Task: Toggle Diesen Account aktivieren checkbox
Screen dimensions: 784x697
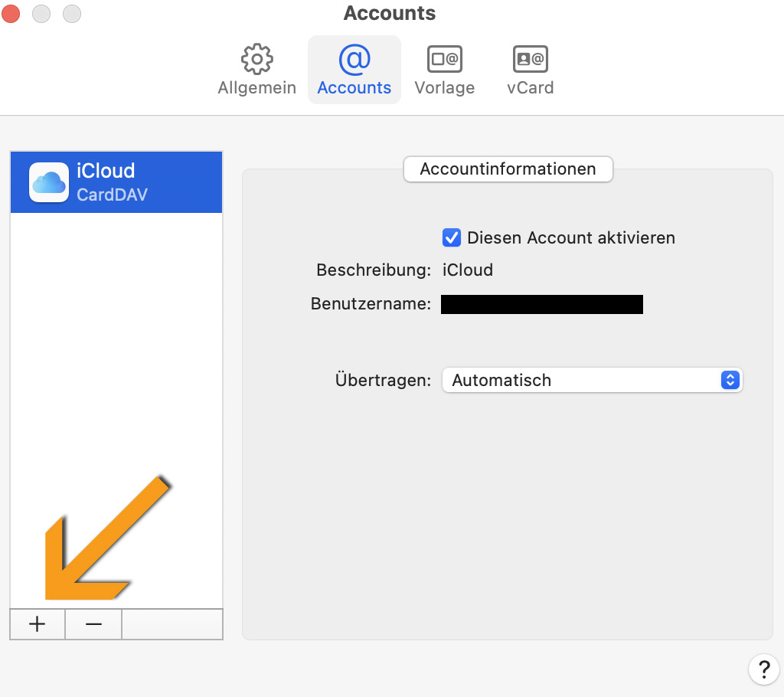Action: click(x=451, y=237)
